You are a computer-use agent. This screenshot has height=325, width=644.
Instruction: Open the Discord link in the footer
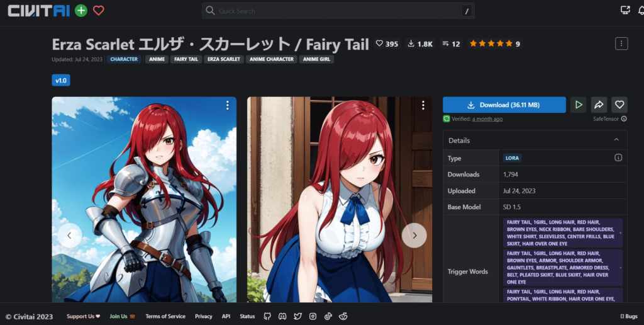(282, 316)
